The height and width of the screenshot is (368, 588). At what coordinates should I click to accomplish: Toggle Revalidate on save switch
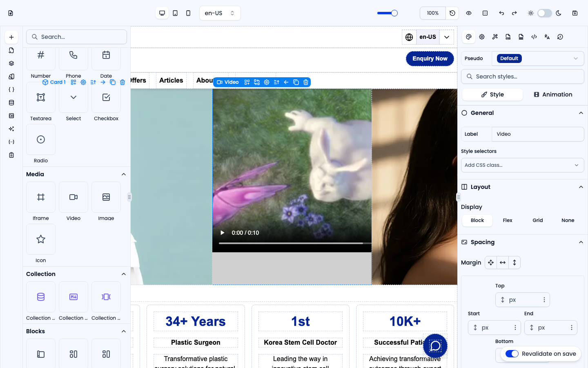[512, 354]
